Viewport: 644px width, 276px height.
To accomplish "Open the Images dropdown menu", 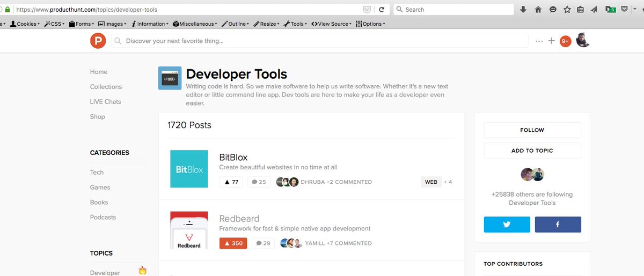I will click(x=112, y=24).
